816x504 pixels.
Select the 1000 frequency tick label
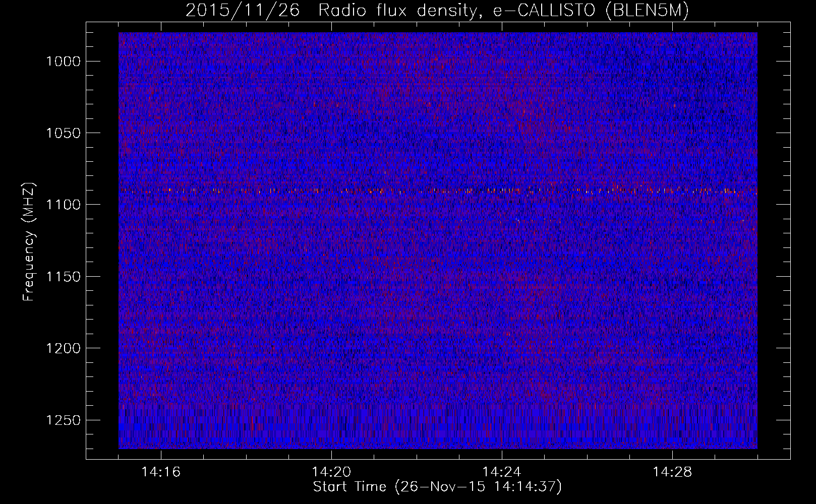63,61
